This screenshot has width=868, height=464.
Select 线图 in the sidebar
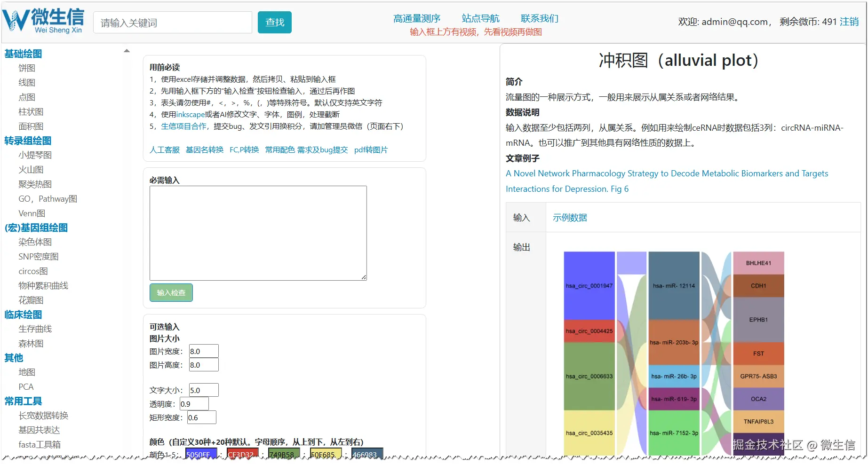point(27,83)
